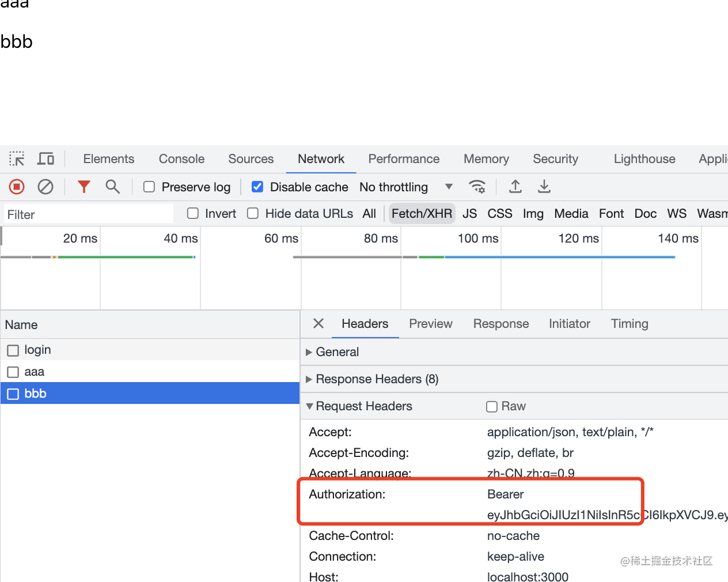The width and height of the screenshot is (728, 582).
Task: Open the network search magnifier
Action: tap(112, 187)
